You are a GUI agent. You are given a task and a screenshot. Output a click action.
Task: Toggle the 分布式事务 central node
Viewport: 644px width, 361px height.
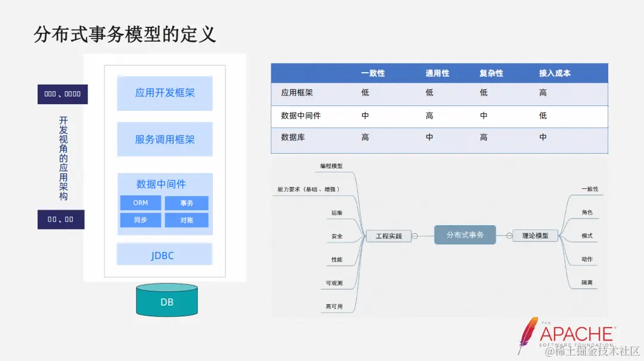465,235
